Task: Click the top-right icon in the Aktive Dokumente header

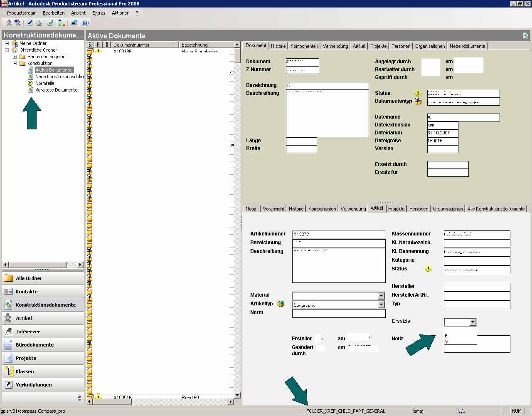Action: point(525,36)
